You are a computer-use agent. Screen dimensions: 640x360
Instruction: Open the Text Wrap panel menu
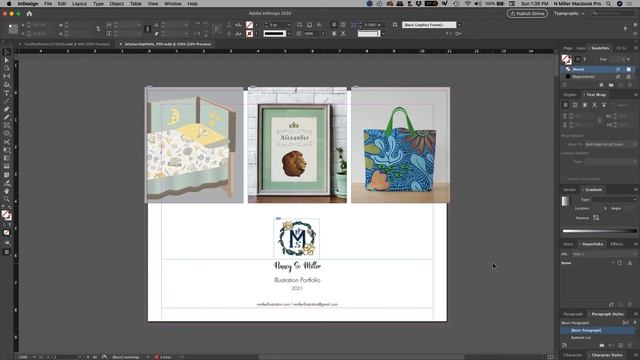[x=635, y=95]
